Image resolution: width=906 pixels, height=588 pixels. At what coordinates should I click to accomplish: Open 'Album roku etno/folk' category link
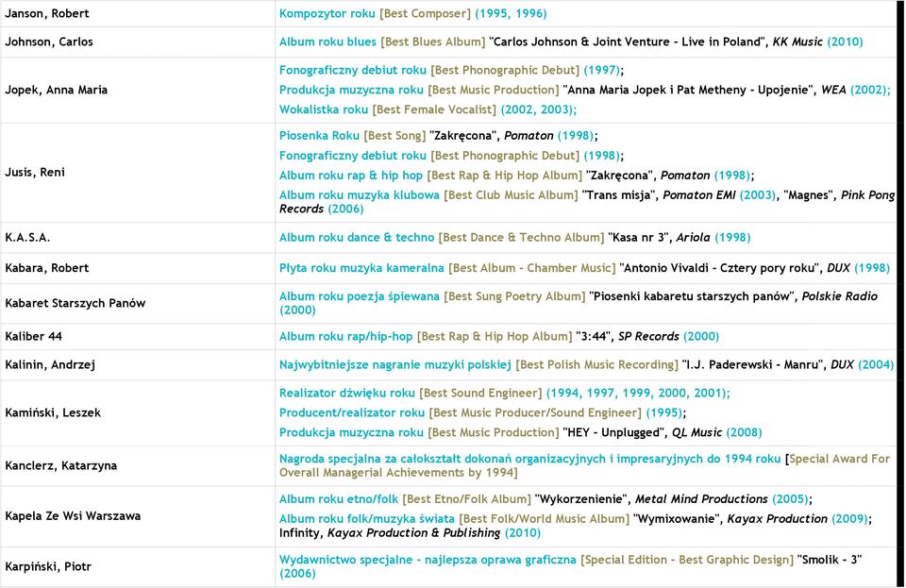coord(339,498)
